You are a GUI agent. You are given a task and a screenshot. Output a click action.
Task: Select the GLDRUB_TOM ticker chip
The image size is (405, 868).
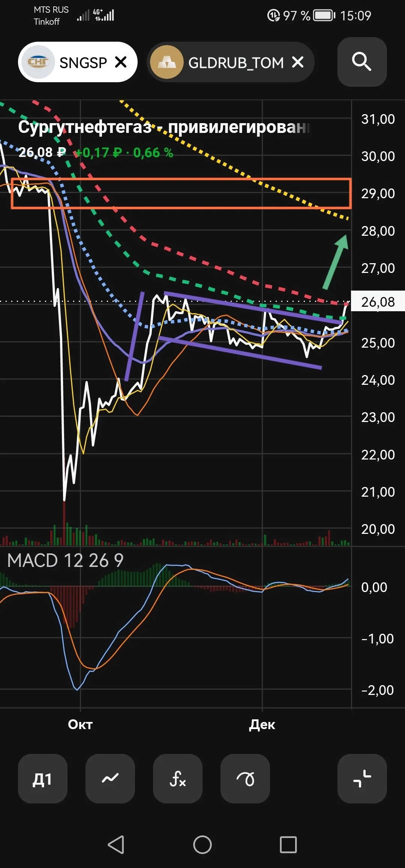230,62
